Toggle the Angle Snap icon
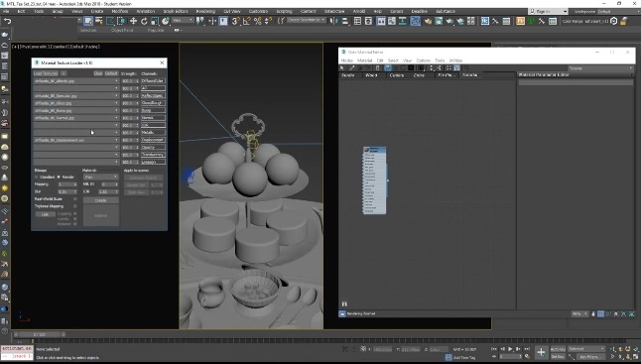 (x=247, y=21)
